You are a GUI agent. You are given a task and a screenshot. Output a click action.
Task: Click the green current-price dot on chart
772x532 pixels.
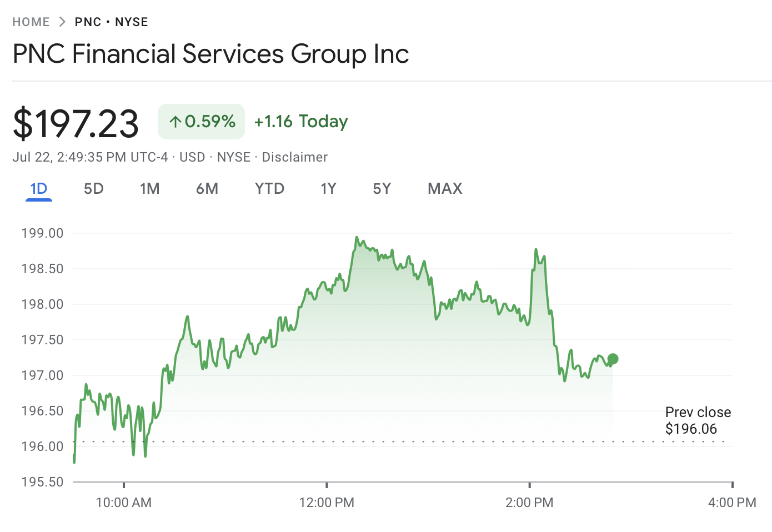[613, 359]
